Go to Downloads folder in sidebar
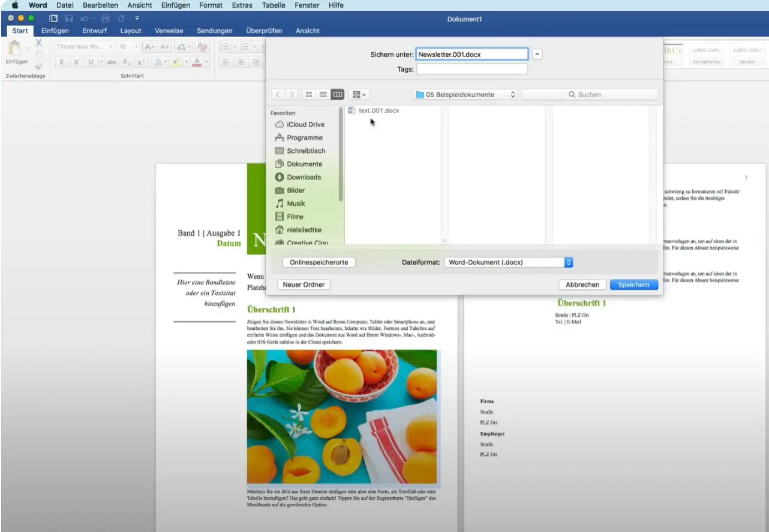Viewport: 769px width, 532px height. click(x=304, y=178)
